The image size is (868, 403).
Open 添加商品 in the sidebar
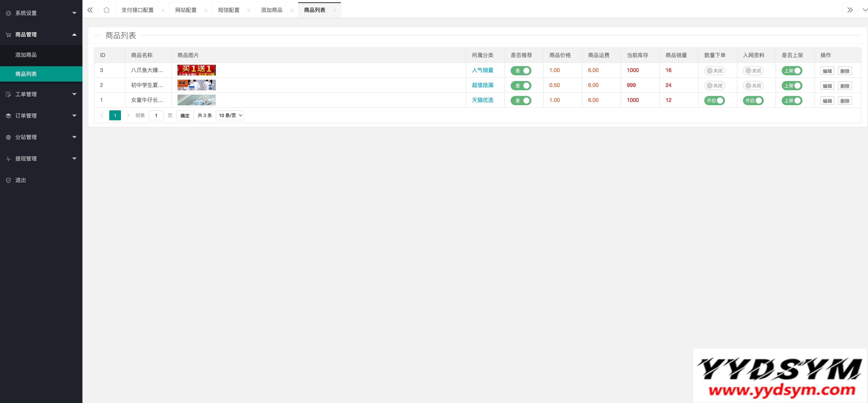[26, 55]
